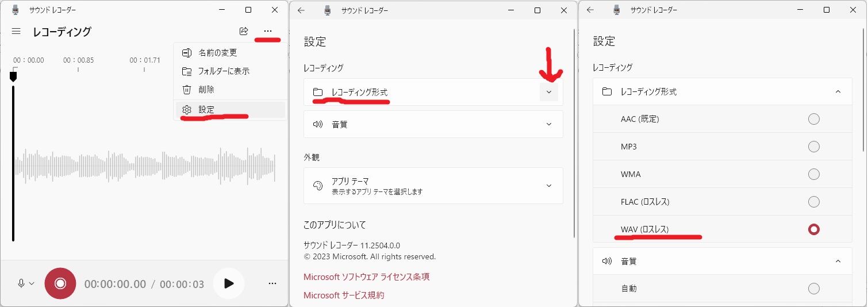Screen dimensions: 868x307
Task: Select 名前の変更 from the context menu
Action: click(217, 53)
